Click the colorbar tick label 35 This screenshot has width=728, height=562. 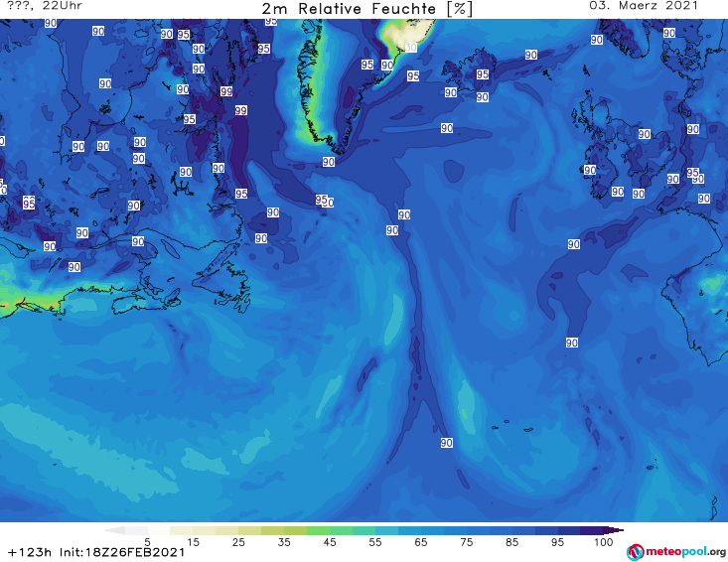coord(284,542)
